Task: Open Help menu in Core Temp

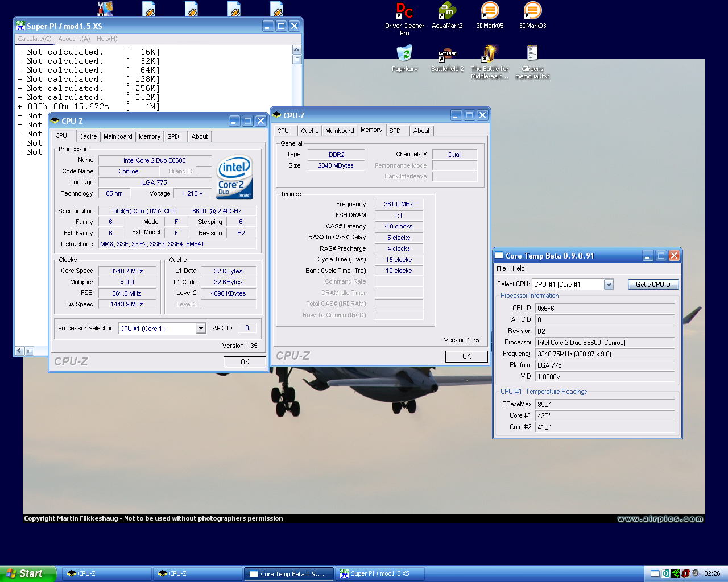Action: point(519,268)
